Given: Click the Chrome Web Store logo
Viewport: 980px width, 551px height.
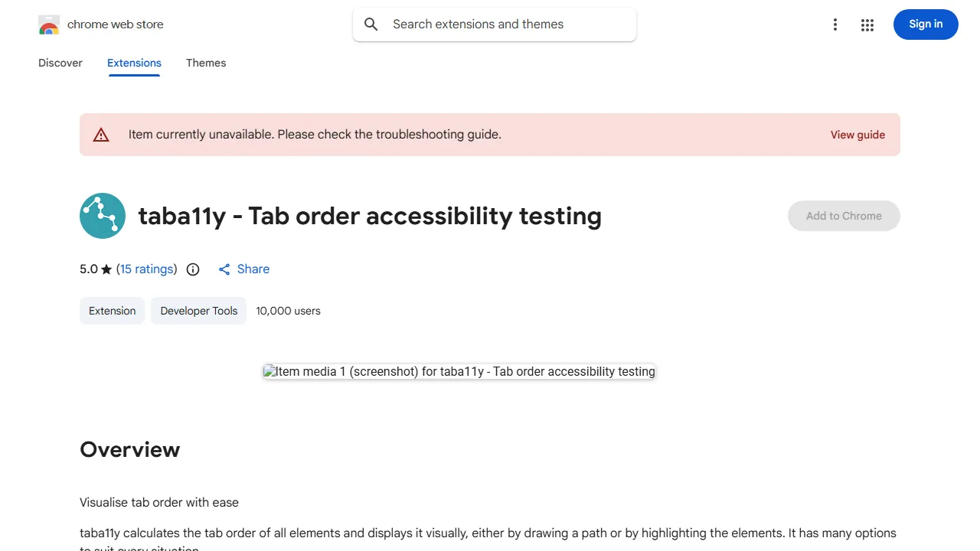Looking at the screenshot, I should [49, 24].
